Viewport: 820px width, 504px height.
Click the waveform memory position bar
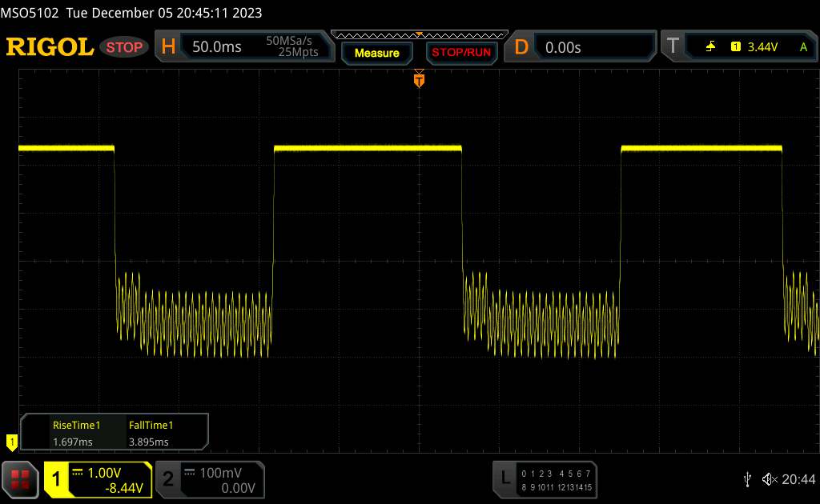(419, 34)
